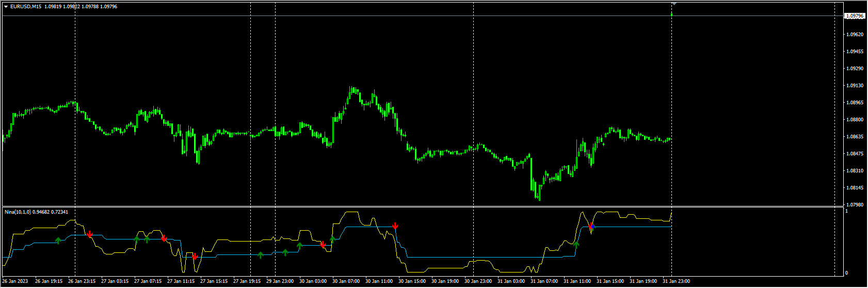Screen dimensions: 868x288
Task: Click the EURUSD,M15 symbol title text
Action: [26, 7]
